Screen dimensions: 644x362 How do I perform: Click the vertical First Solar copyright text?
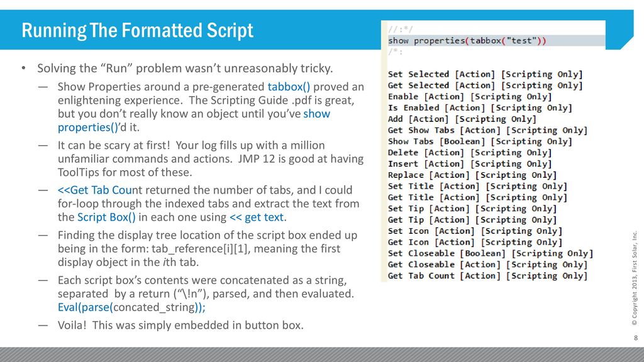click(x=635, y=278)
